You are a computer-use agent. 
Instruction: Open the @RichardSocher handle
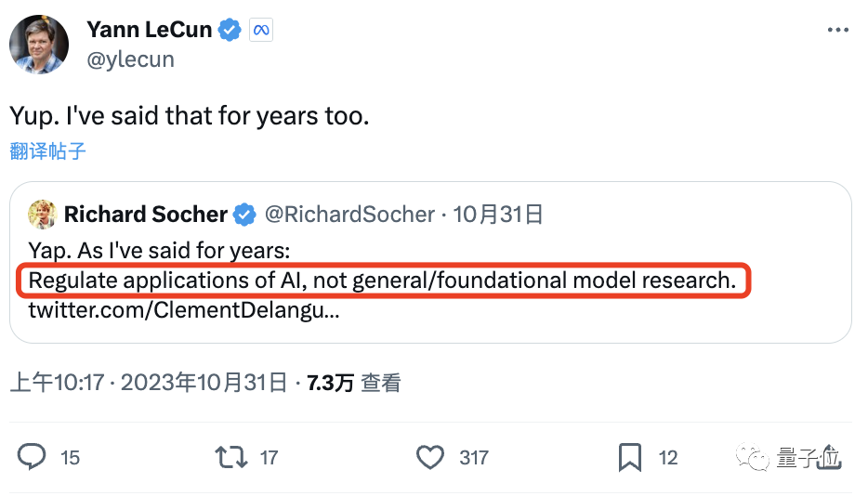pyautogui.click(x=349, y=215)
